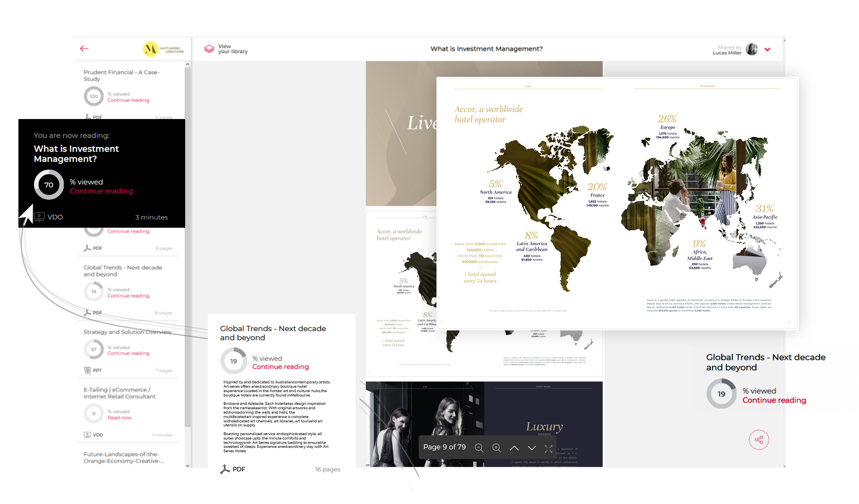Enter fullscreen from the page toolbar

548,449
